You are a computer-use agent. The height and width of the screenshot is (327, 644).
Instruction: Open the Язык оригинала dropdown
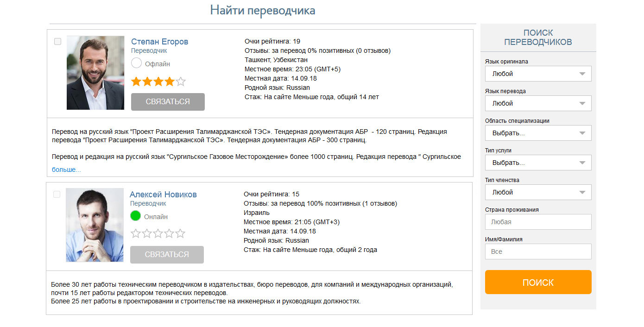pyautogui.click(x=538, y=73)
